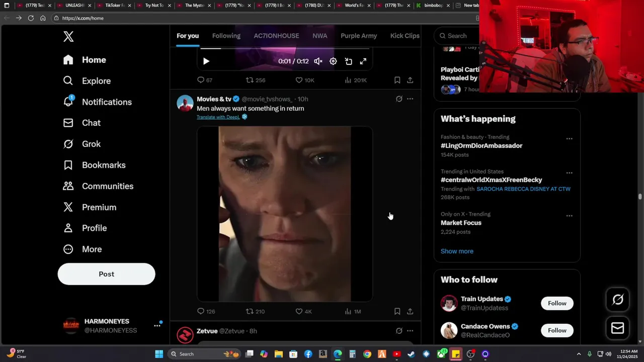
Task: Like the Movies & tv post, 4K likes
Action: tap(304, 311)
